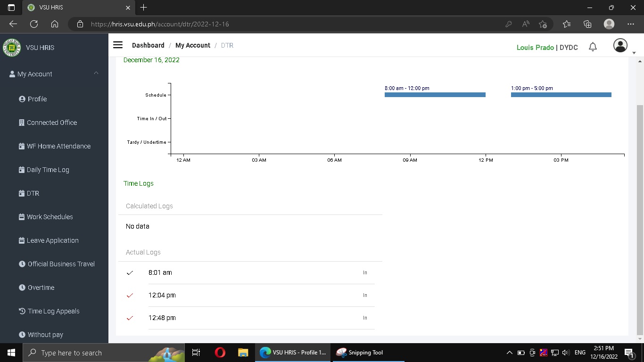Toggle the hamburger sidebar menu
This screenshot has height=362, width=644.
118,45
